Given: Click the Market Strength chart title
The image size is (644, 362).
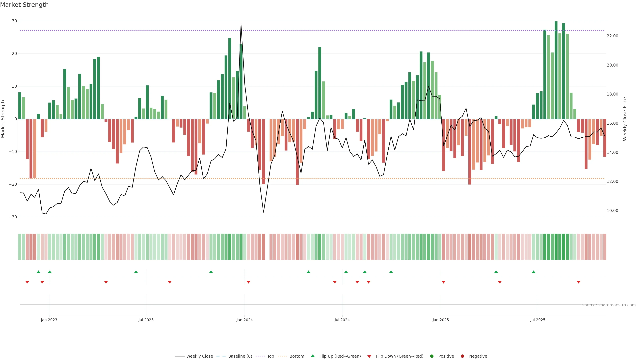Looking at the screenshot, I should [24, 5].
